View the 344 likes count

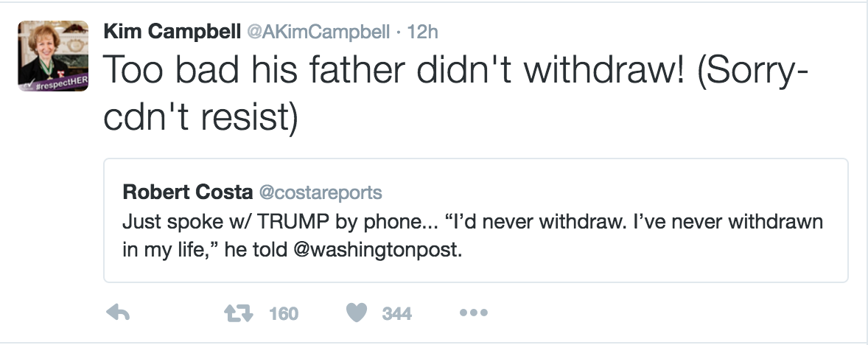pyautogui.click(x=397, y=314)
